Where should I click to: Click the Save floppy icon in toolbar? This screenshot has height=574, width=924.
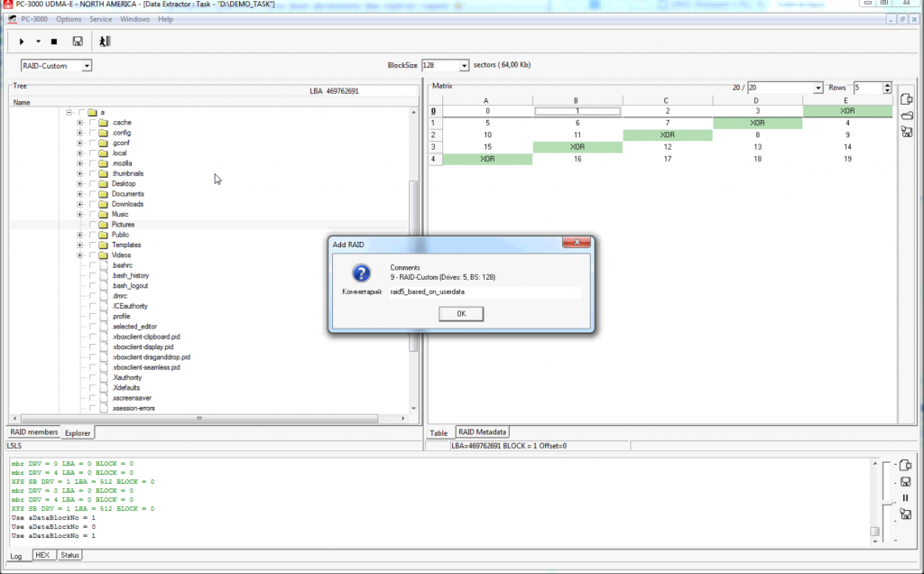pos(78,42)
